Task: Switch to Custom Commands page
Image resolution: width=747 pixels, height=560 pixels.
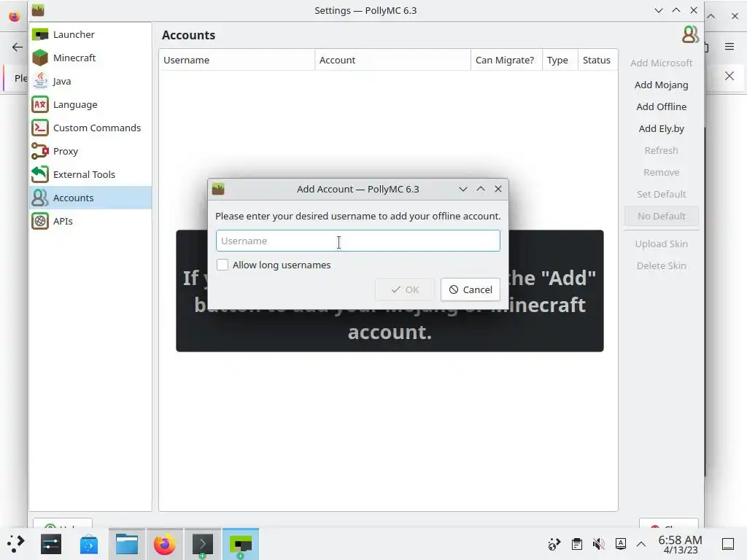Action: 90,128
